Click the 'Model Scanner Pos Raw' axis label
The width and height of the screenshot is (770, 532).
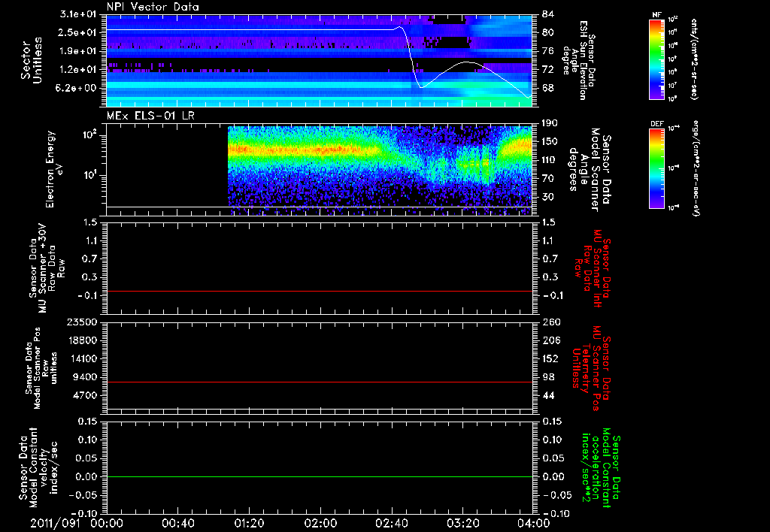click(41, 368)
